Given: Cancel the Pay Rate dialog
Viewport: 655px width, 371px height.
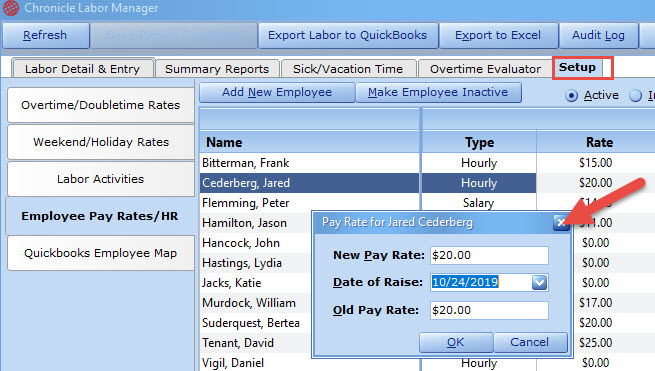Looking at the screenshot, I should coord(530,343).
